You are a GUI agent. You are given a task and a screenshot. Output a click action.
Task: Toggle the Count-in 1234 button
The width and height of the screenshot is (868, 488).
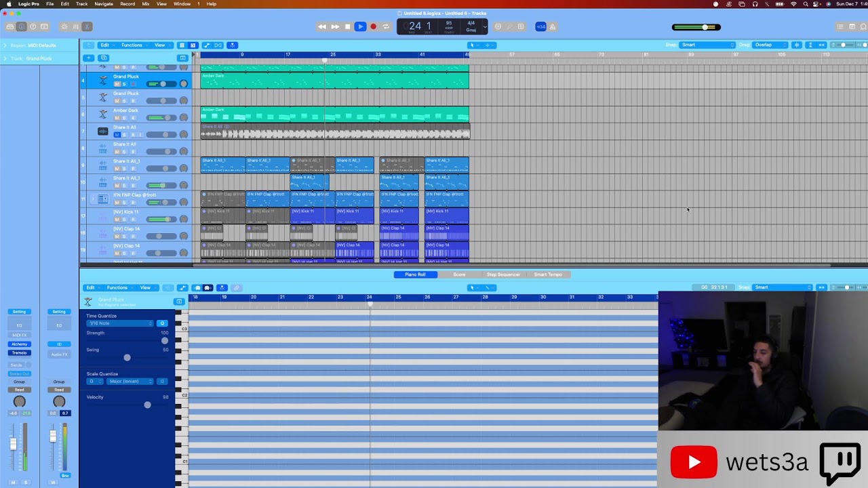[540, 27]
